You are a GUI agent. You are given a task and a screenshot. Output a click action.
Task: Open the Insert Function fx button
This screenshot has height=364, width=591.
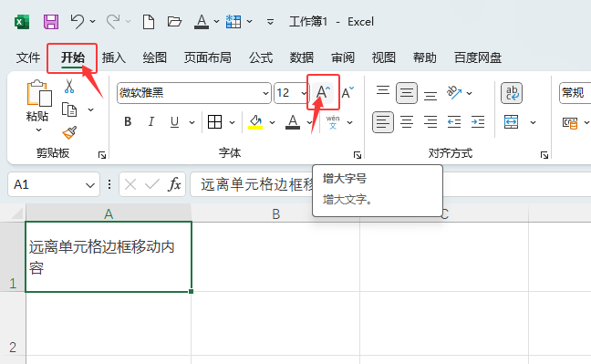point(174,184)
